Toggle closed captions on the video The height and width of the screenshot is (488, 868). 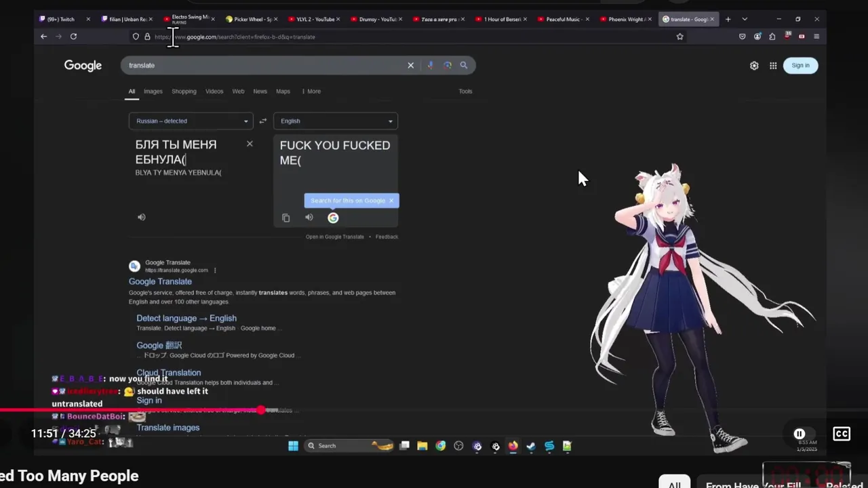coord(842,434)
